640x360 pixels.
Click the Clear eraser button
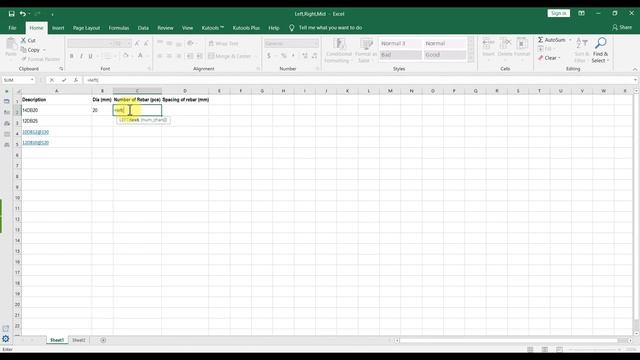coord(549,58)
